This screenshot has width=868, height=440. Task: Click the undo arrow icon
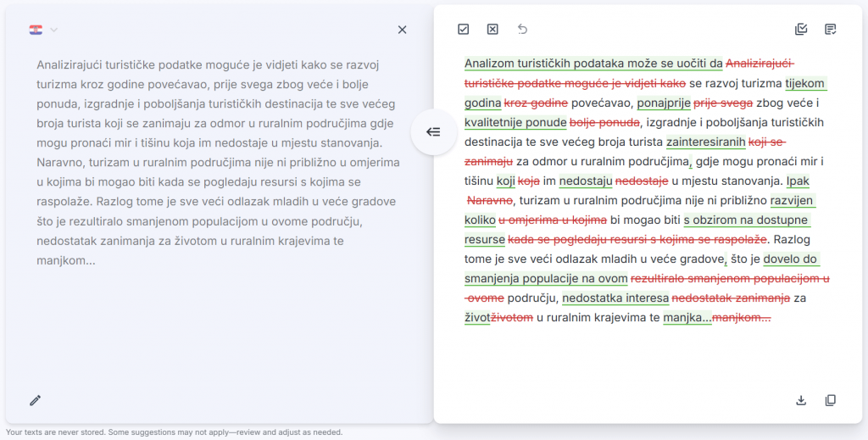tap(522, 30)
